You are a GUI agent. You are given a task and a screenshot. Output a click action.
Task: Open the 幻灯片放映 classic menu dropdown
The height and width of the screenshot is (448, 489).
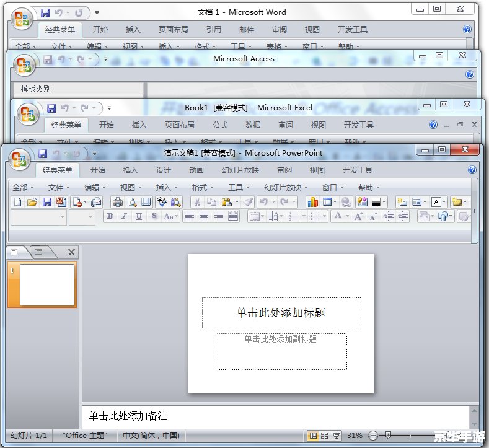(286, 188)
